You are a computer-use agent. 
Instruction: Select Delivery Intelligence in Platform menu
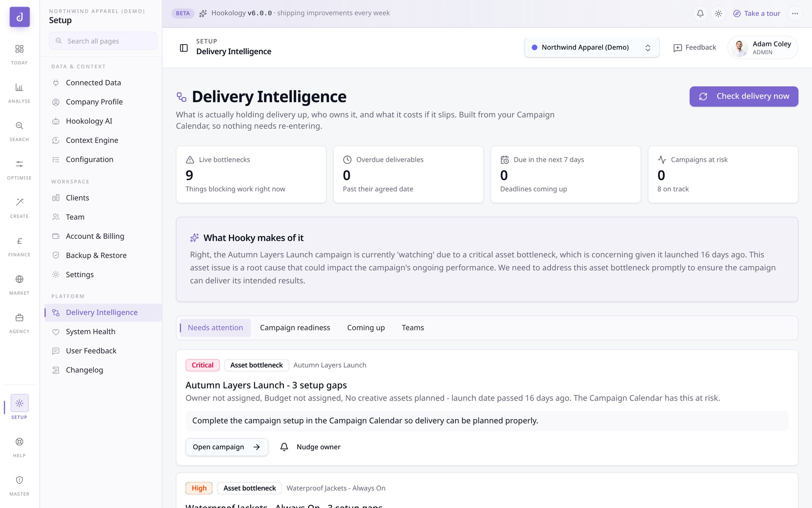click(103, 312)
